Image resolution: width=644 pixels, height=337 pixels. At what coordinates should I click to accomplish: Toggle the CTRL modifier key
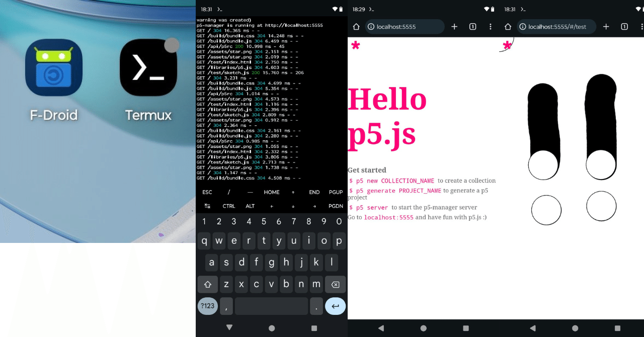229,206
